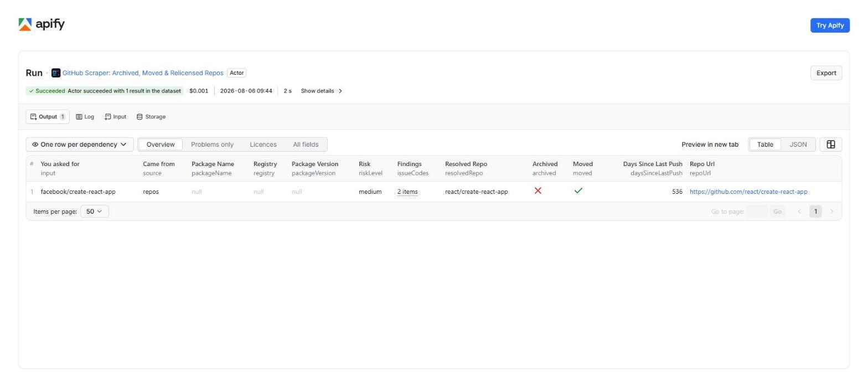
Task: Go to previous page arrow
Action: point(799,211)
